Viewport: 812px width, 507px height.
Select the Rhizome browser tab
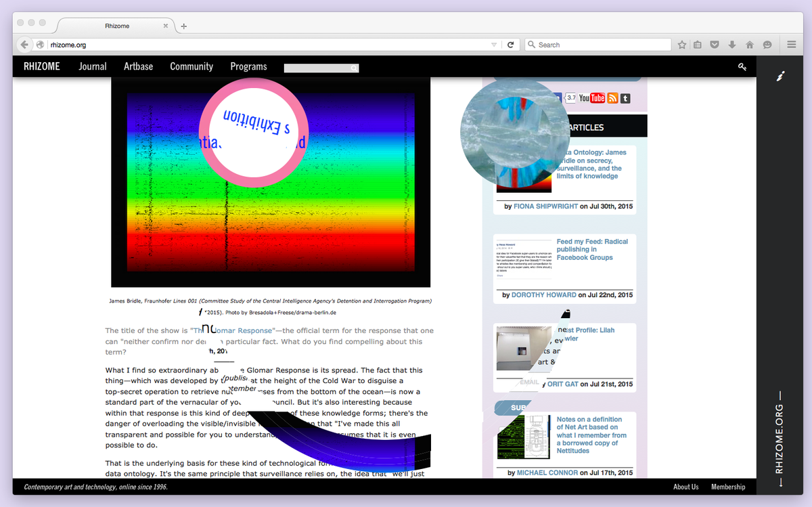pos(117,26)
